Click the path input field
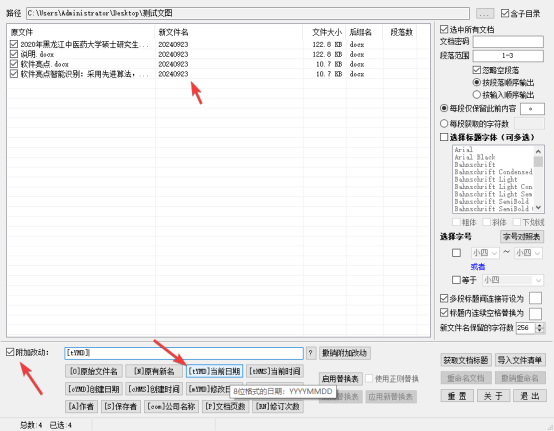This screenshot has width=554, height=431. pos(248,13)
